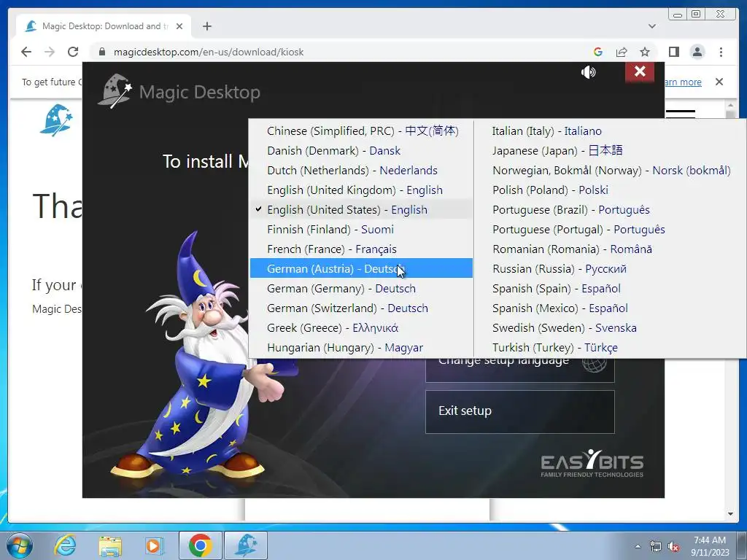This screenshot has height=560, width=747.
Task: Click the padlock site info icon
Action: [x=101, y=52]
